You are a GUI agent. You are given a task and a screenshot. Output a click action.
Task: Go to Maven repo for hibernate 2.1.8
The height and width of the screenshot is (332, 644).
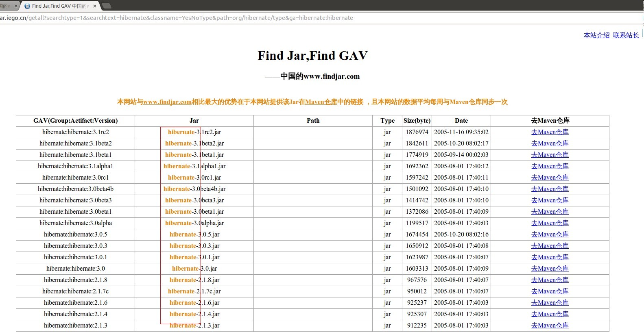click(550, 280)
